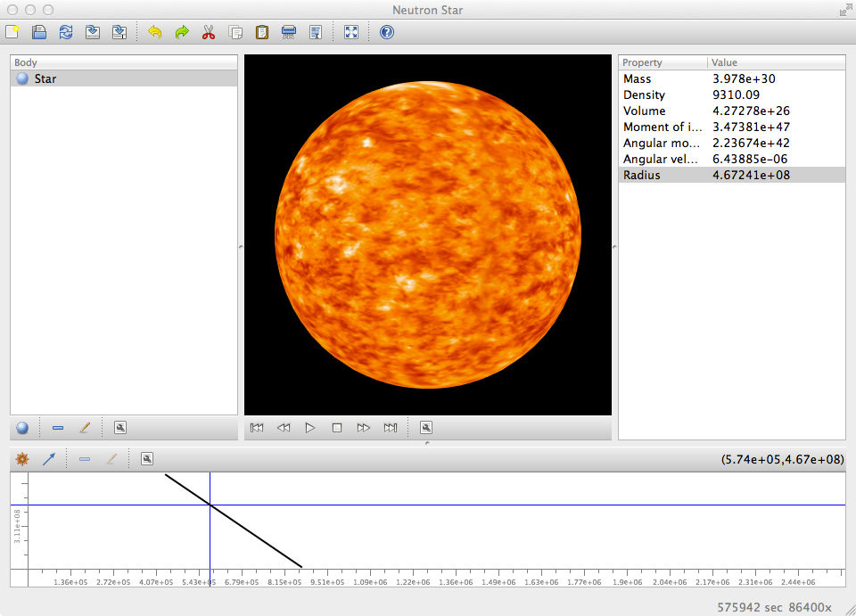The width and height of the screenshot is (856, 616).
Task: Add a body with the blue sphere button
Action: point(22,428)
